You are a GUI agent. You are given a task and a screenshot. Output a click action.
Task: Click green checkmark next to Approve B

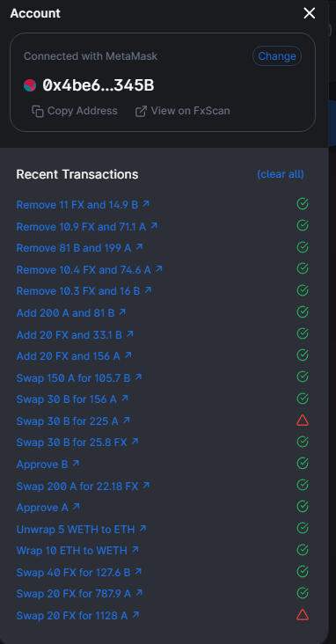coord(303,464)
